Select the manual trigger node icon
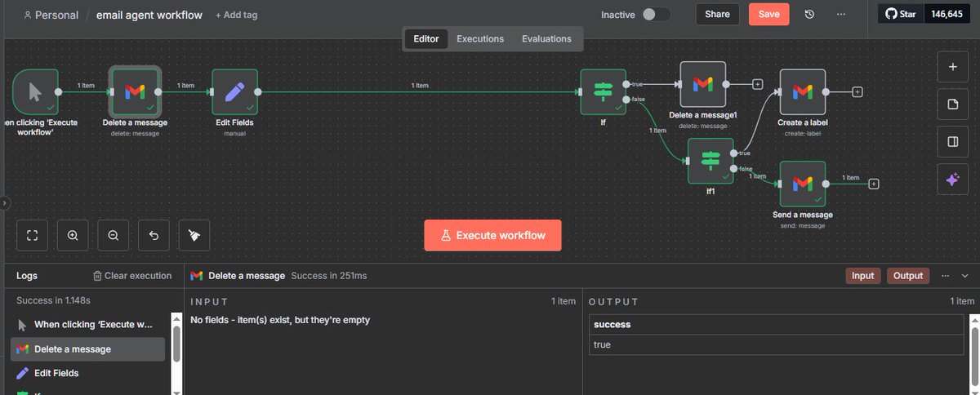 35,92
